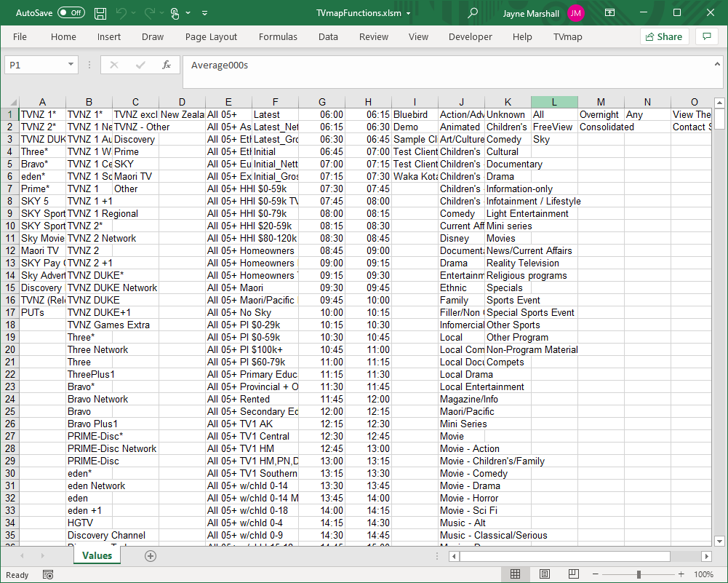Click the Save disk icon
The width and height of the screenshot is (728, 583).
tap(100, 14)
